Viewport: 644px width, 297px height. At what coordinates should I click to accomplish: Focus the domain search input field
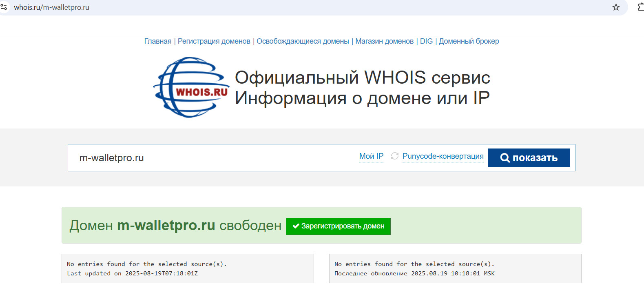pos(212,158)
